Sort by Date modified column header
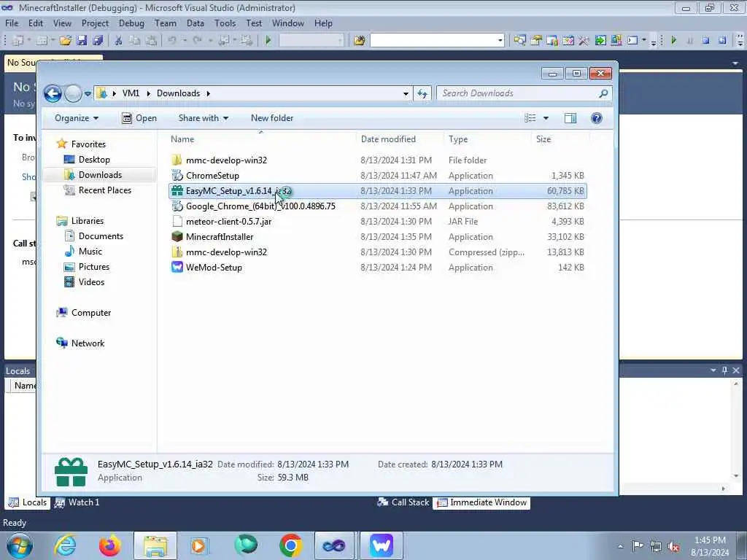 tap(400, 139)
